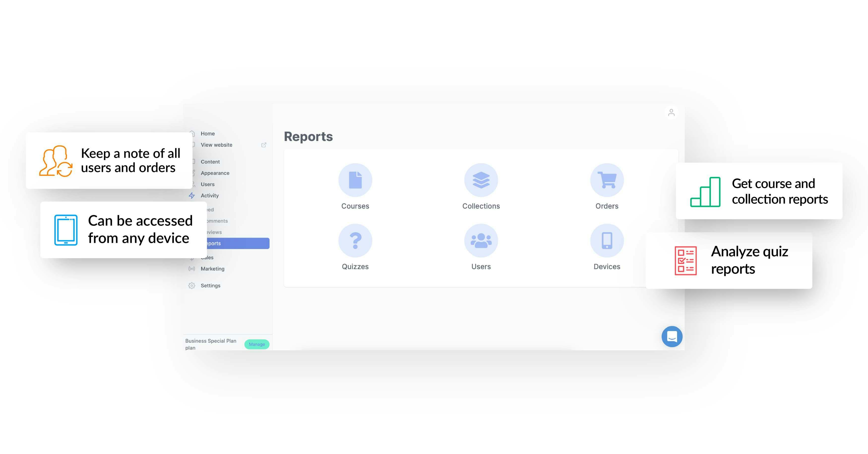Click the View website link
The height and width of the screenshot is (454, 868).
point(216,145)
